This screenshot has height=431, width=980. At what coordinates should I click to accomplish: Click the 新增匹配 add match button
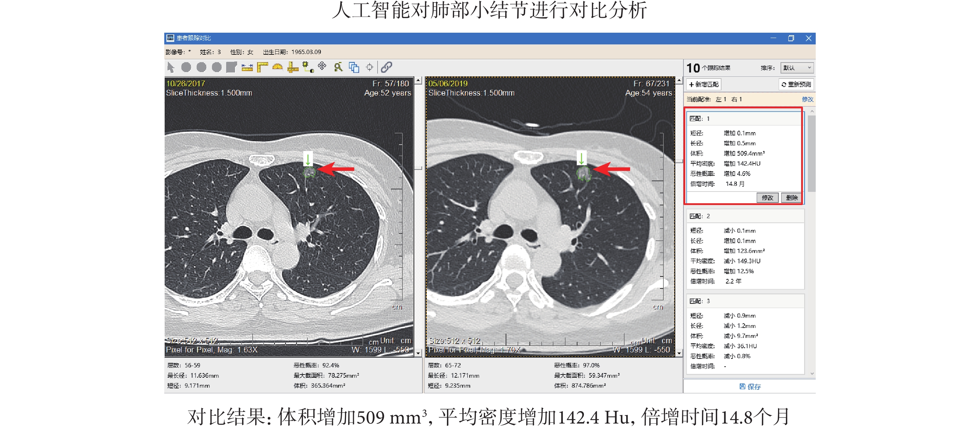[x=704, y=84]
